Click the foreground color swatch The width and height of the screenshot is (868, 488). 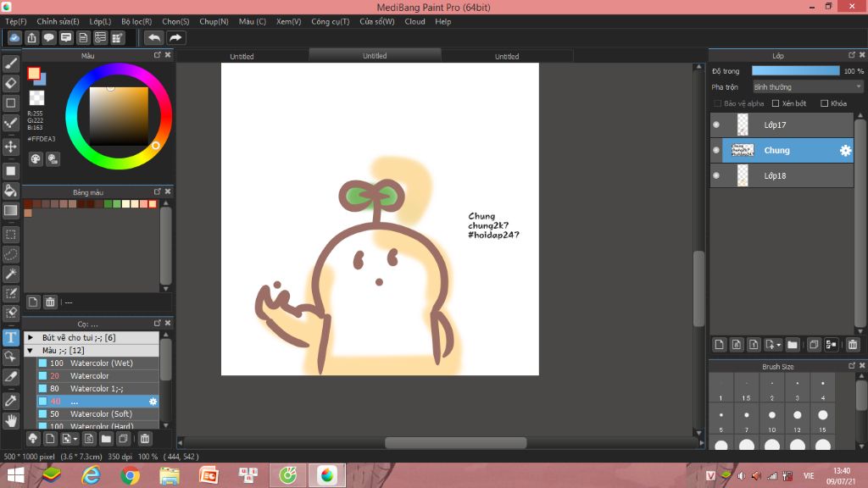tap(34, 74)
